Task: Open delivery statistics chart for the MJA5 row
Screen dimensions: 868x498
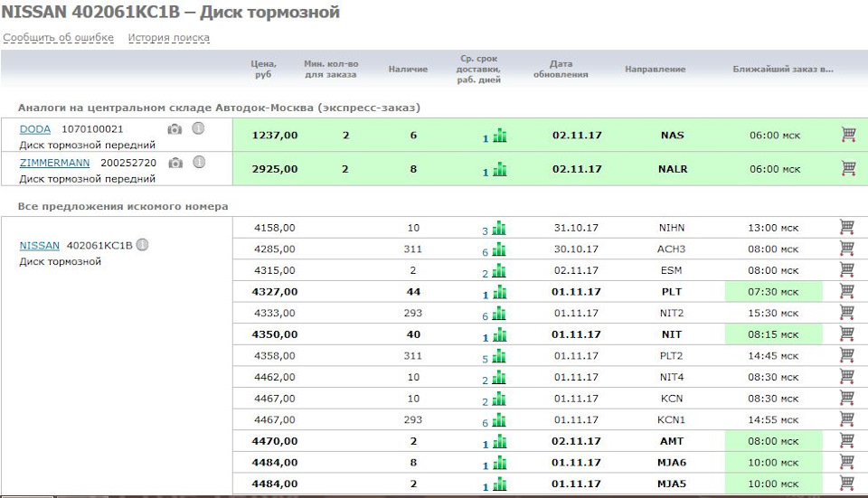Action: pyautogui.click(x=499, y=484)
